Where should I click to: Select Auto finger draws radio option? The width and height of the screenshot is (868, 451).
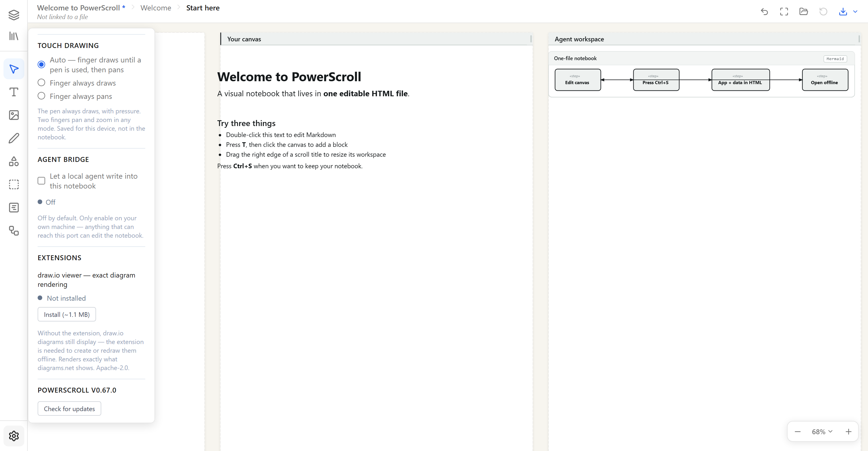41,65
